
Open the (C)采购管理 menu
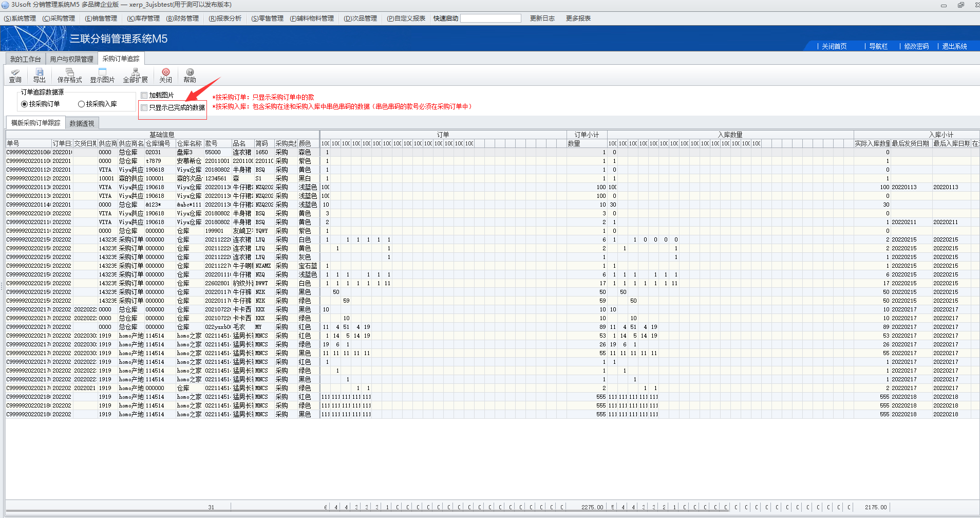click(x=59, y=18)
